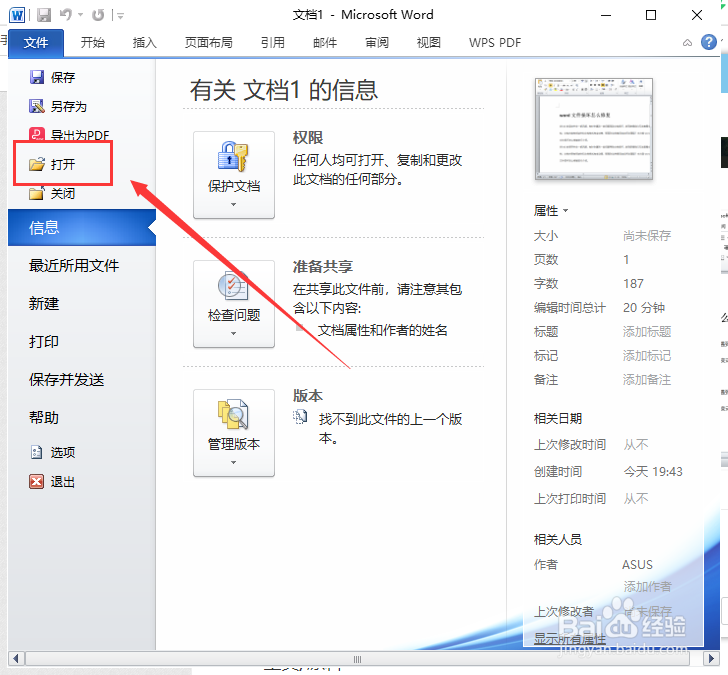
Task: Click the red PDF icon beside 导出为PDF
Action: point(37,134)
